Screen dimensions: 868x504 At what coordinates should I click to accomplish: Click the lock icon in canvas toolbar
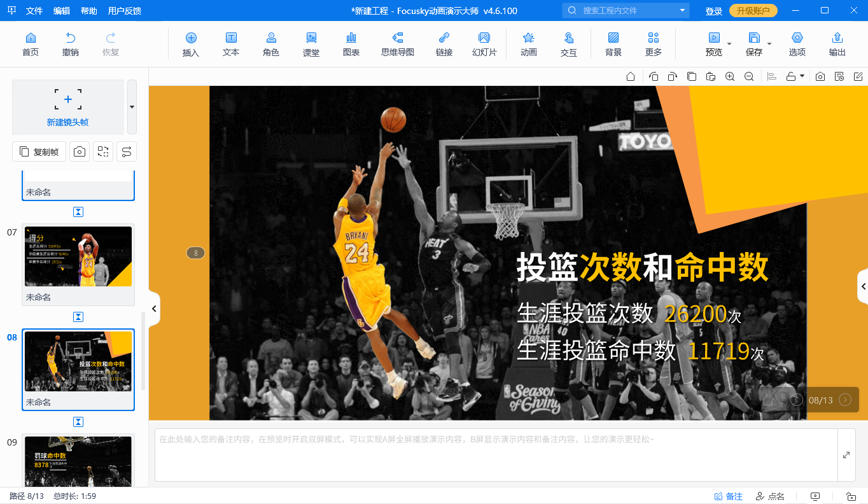point(791,76)
